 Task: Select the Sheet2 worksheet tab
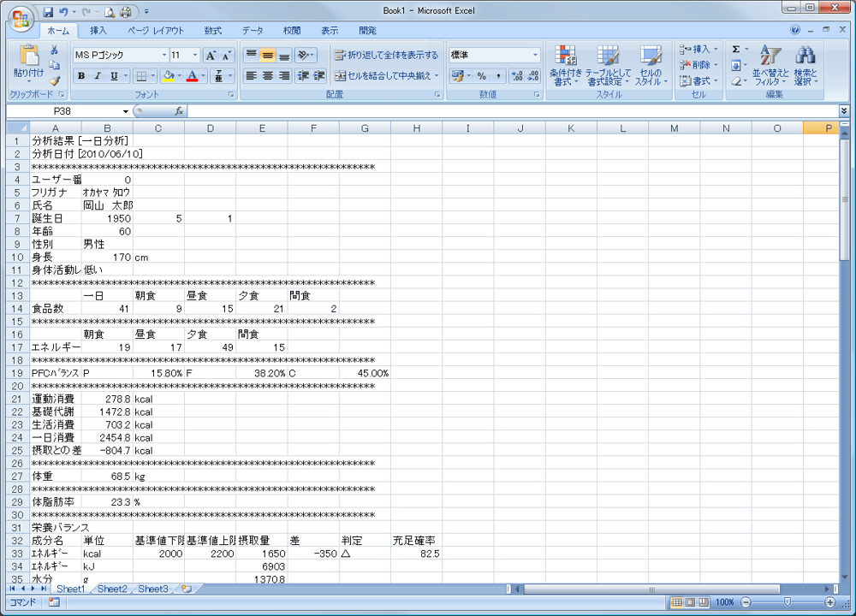pos(112,589)
